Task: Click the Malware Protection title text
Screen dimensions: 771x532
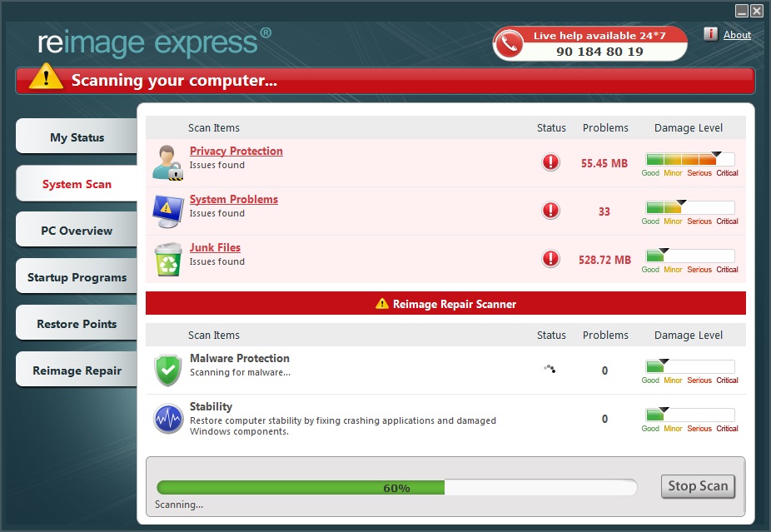Action: [240, 358]
